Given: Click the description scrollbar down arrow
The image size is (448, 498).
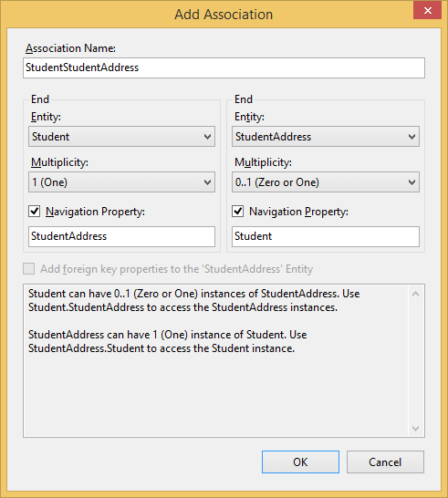Looking at the screenshot, I should click(415, 428).
